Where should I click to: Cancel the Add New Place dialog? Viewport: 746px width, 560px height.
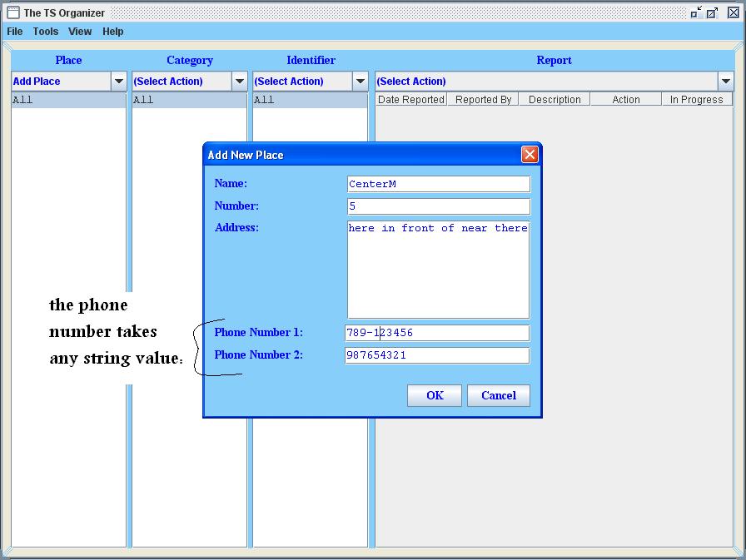pyautogui.click(x=499, y=395)
